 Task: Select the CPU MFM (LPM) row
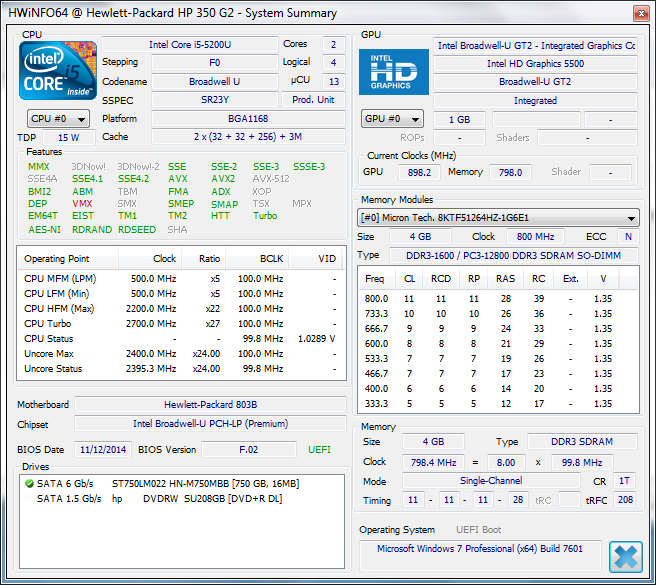(x=181, y=279)
